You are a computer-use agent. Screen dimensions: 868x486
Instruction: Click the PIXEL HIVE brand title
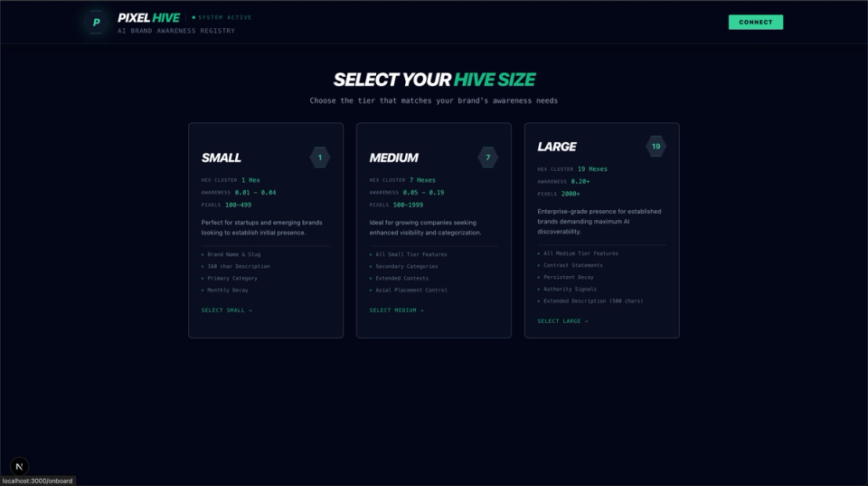pos(148,18)
